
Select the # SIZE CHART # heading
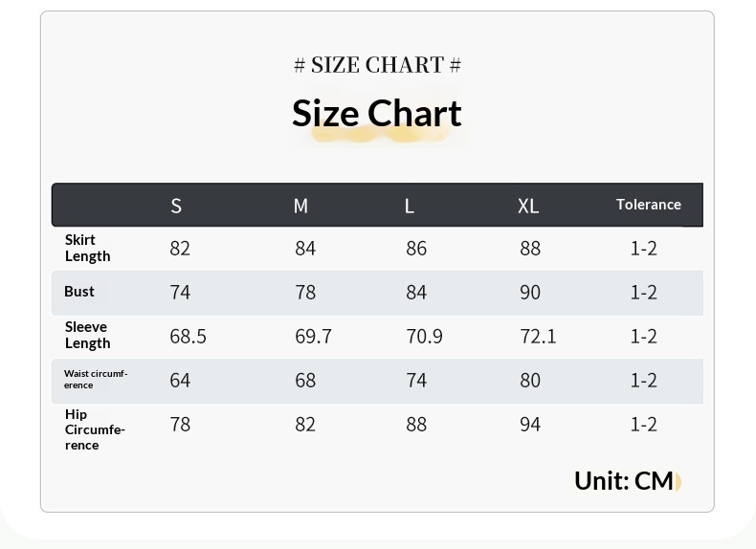tap(377, 65)
